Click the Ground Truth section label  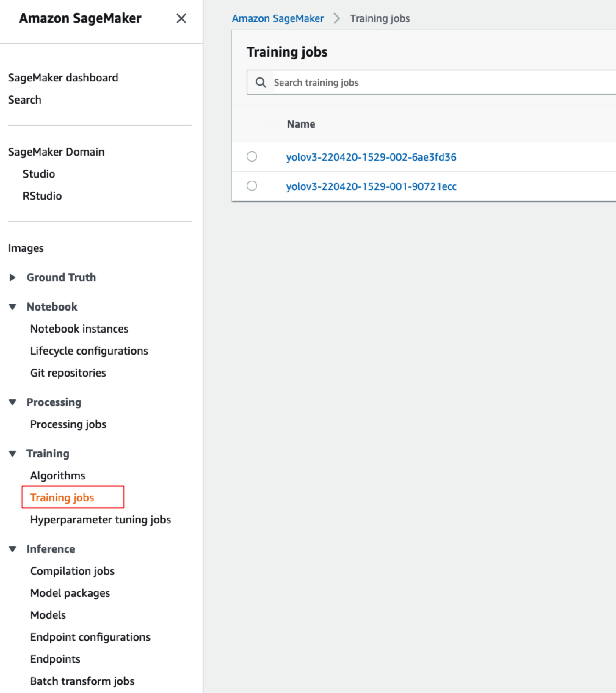pyautogui.click(x=61, y=277)
